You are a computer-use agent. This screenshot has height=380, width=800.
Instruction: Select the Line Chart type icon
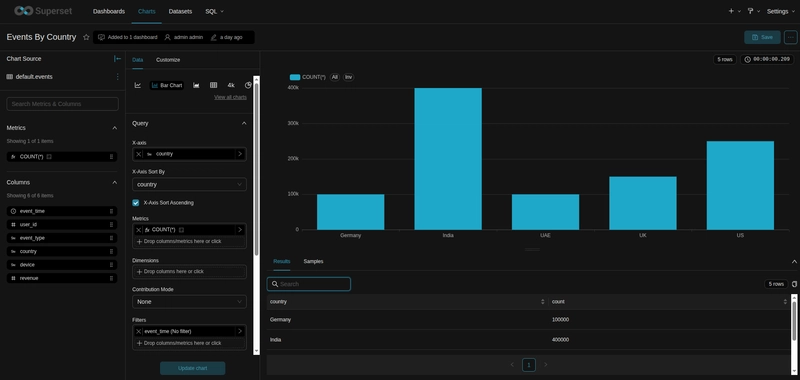tap(138, 85)
